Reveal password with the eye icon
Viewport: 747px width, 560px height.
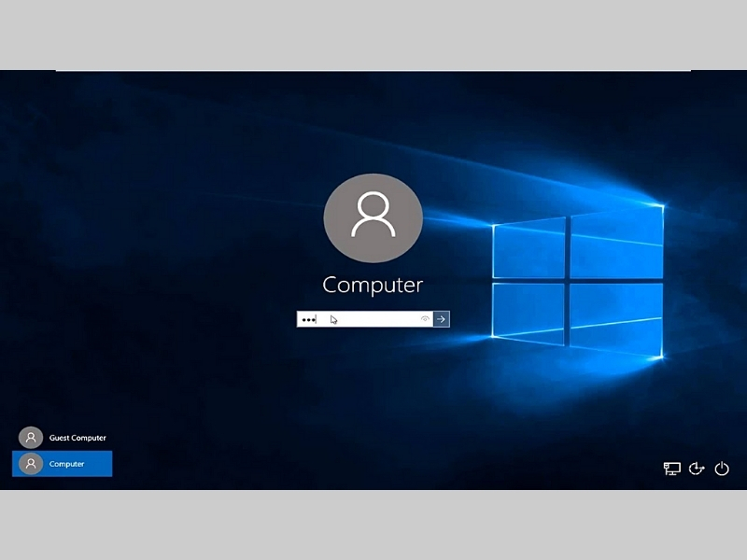425,319
